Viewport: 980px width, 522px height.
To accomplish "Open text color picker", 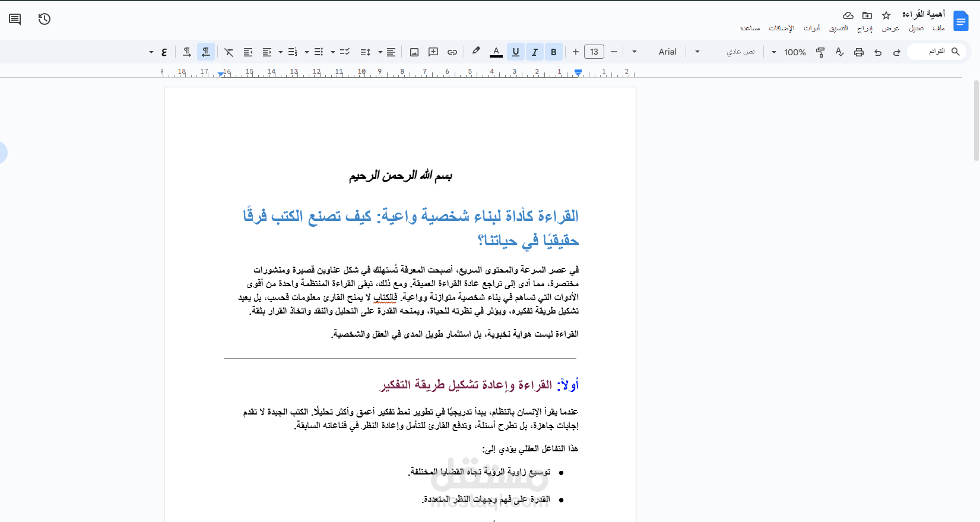I will (496, 52).
